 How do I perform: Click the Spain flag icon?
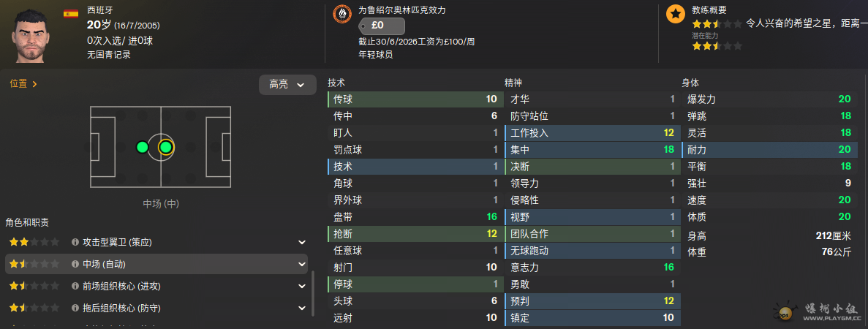(x=71, y=13)
